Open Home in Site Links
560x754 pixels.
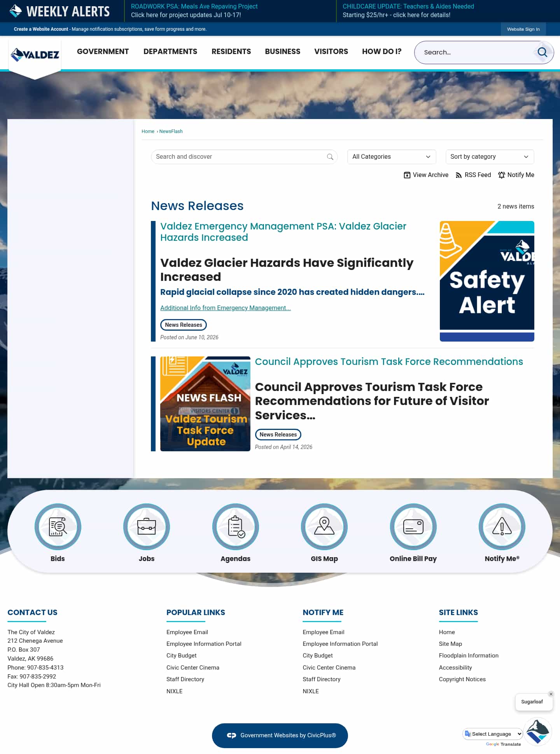[x=447, y=632]
